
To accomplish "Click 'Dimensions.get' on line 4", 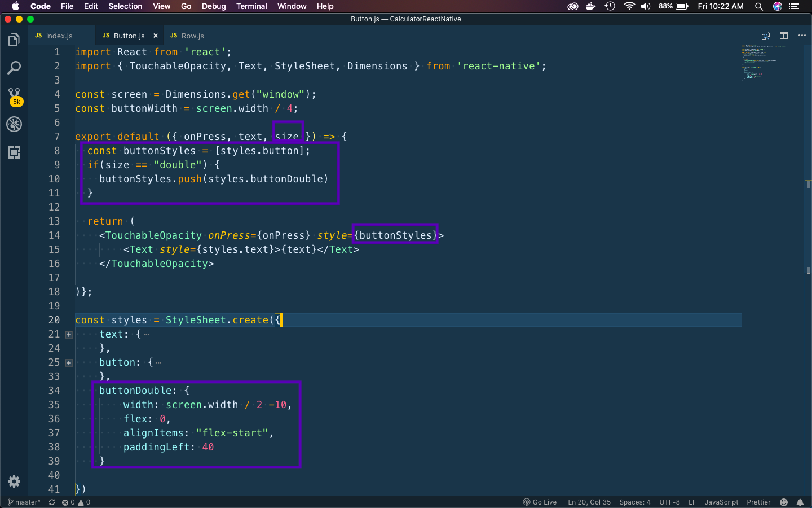I will (x=208, y=94).
